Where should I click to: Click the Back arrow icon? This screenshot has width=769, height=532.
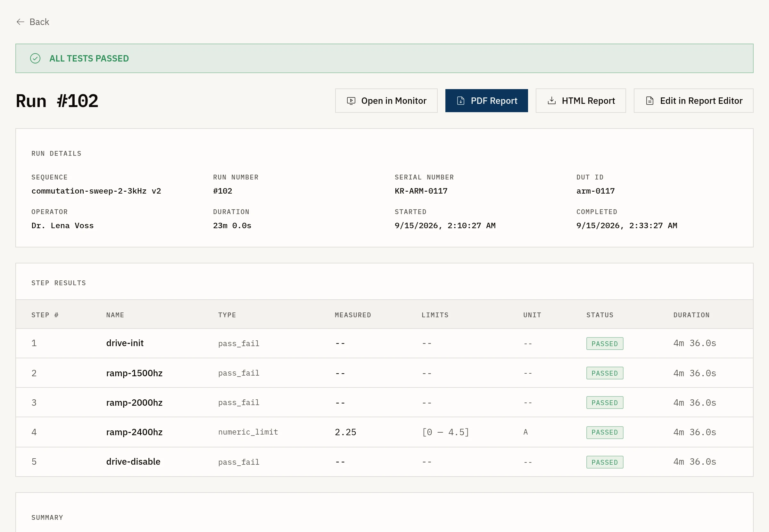21,22
